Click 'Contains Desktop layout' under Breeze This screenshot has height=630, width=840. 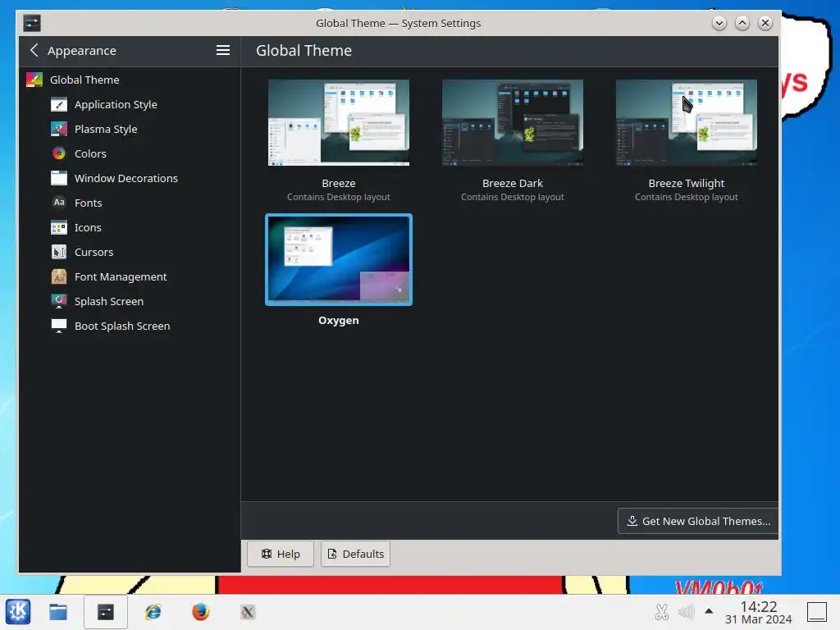339,197
